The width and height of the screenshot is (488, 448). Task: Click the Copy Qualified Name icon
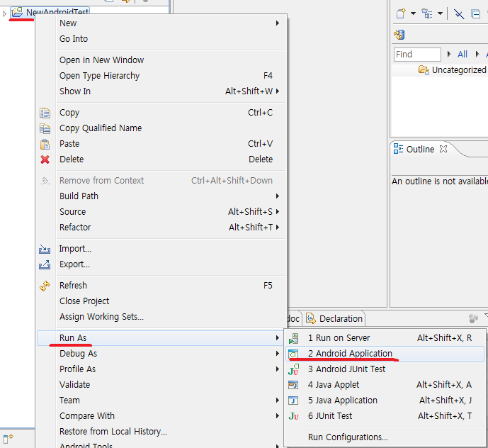click(x=45, y=128)
